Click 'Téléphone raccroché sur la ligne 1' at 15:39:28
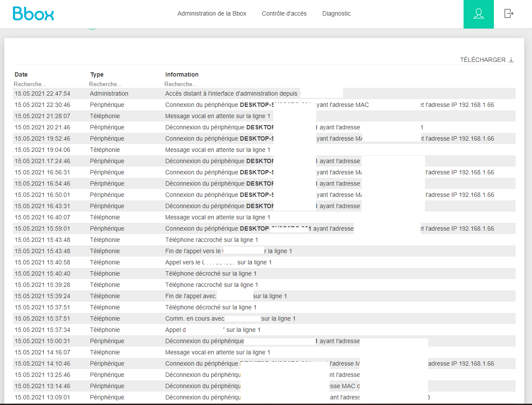 click(212, 285)
